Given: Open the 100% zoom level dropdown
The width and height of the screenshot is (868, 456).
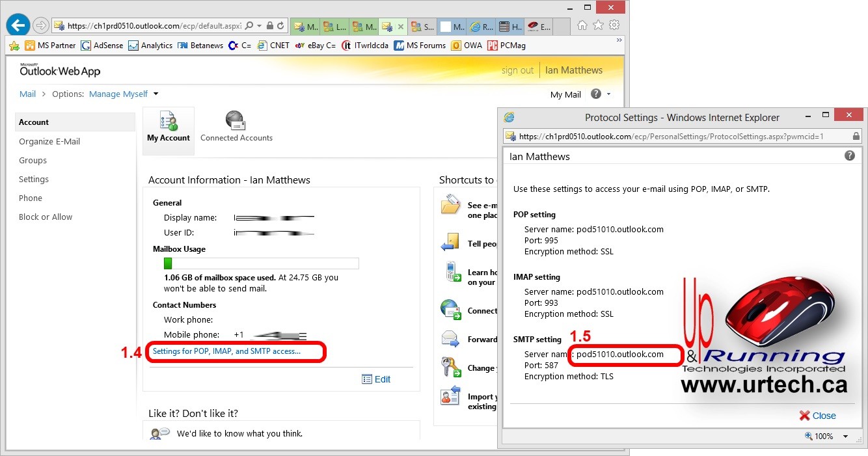Looking at the screenshot, I should [845, 436].
